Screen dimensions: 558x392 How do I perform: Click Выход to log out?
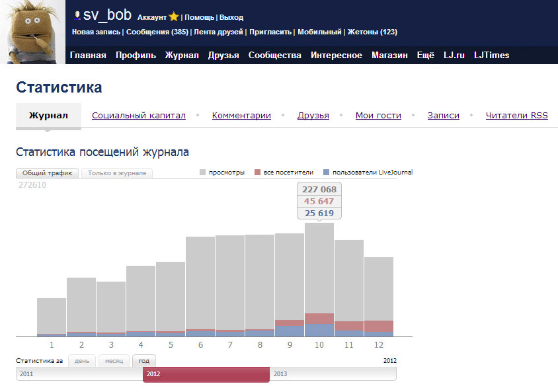point(231,17)
